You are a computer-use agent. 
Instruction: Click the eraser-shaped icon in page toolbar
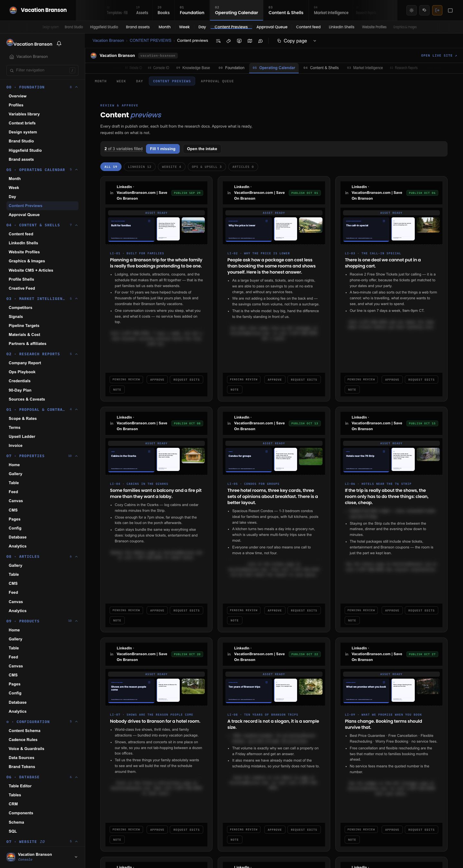click(229, 41)
